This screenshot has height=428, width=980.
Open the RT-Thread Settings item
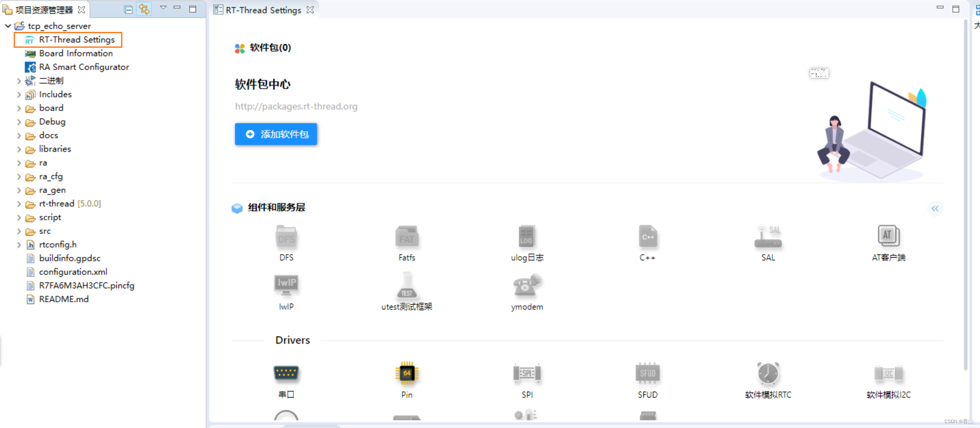click(76, 40)
